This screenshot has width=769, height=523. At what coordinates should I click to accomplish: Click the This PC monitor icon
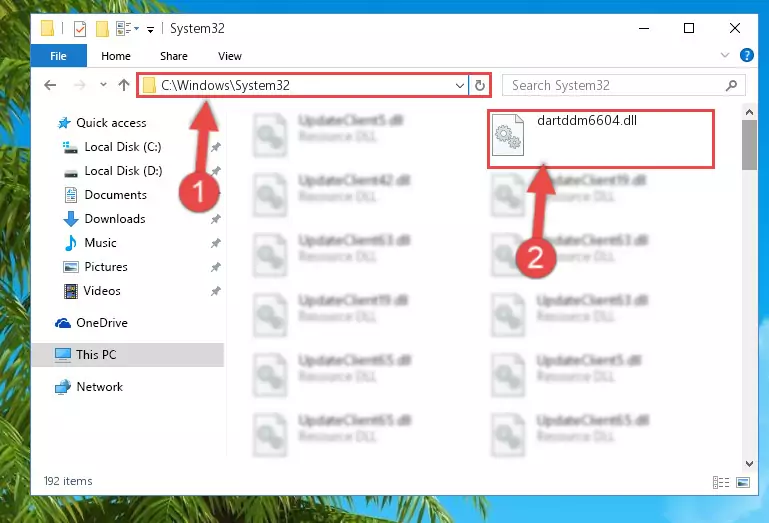pos(63,355)
